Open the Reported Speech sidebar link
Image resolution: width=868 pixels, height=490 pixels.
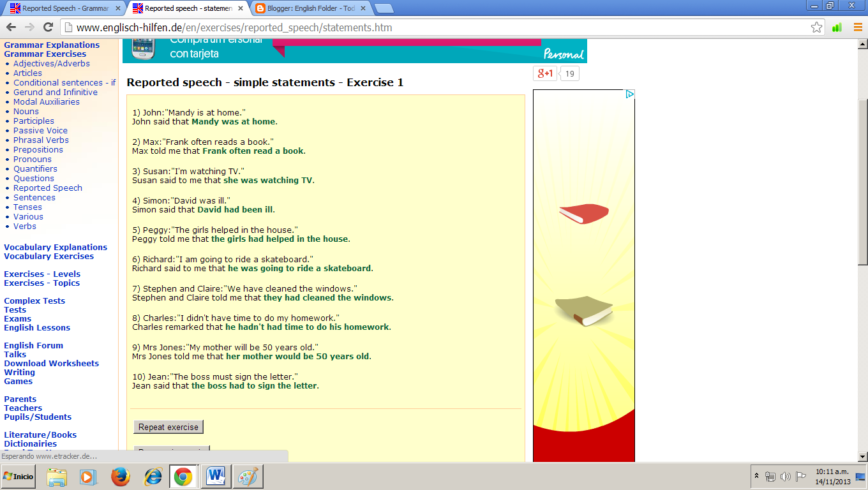[x=48, y=188]
